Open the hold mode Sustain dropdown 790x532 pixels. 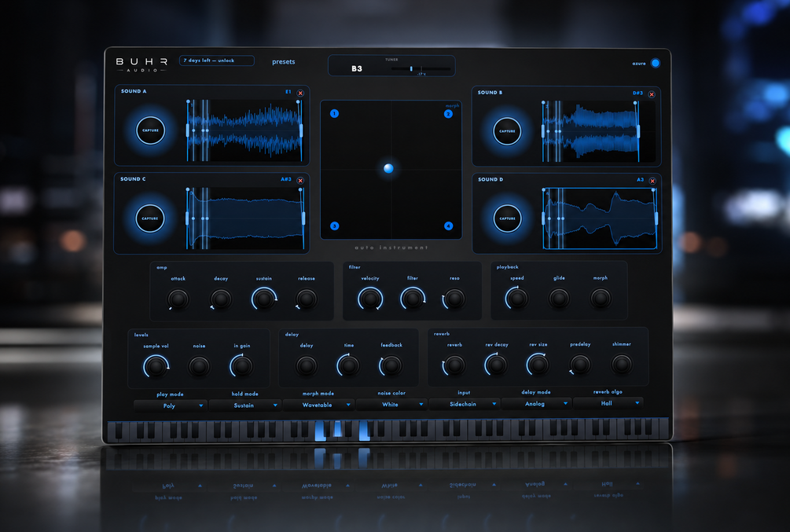click(x=244, y=405)
